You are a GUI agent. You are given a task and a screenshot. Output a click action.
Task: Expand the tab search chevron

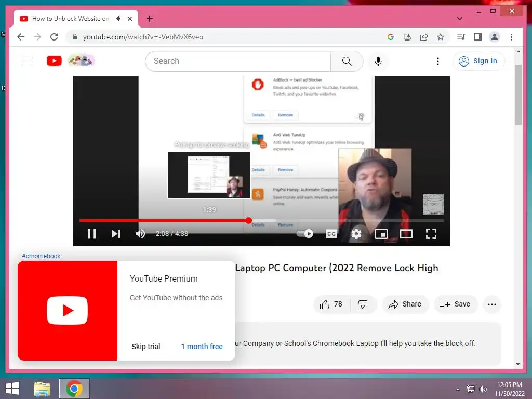[x=460, y=19]
